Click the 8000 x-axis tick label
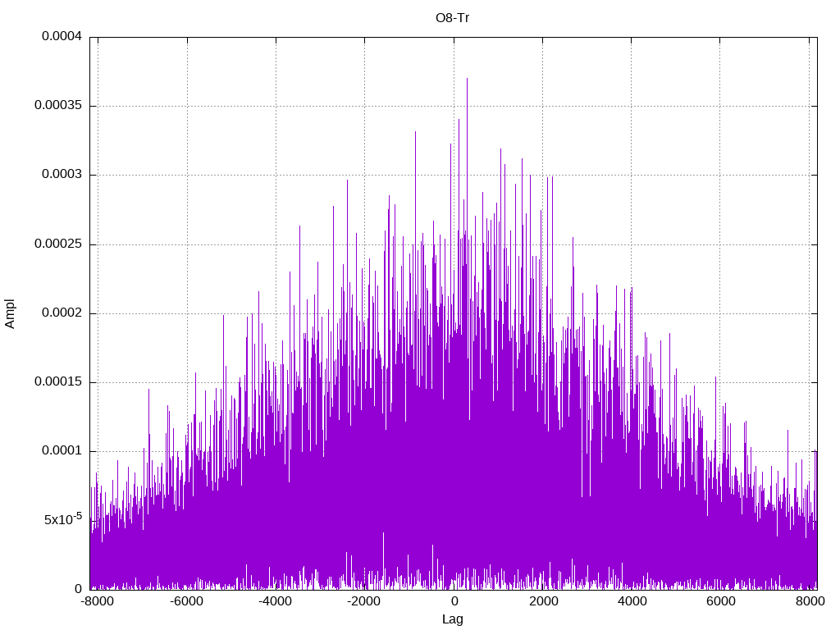Image resolution: width=840 pixels, height=630 pixels. [810, 601]
